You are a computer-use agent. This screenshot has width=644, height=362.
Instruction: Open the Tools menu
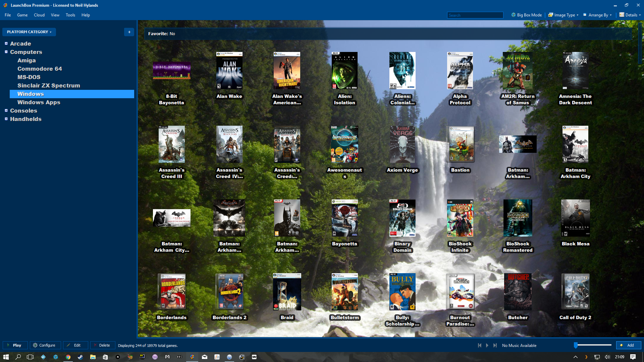tap(70, 15)
